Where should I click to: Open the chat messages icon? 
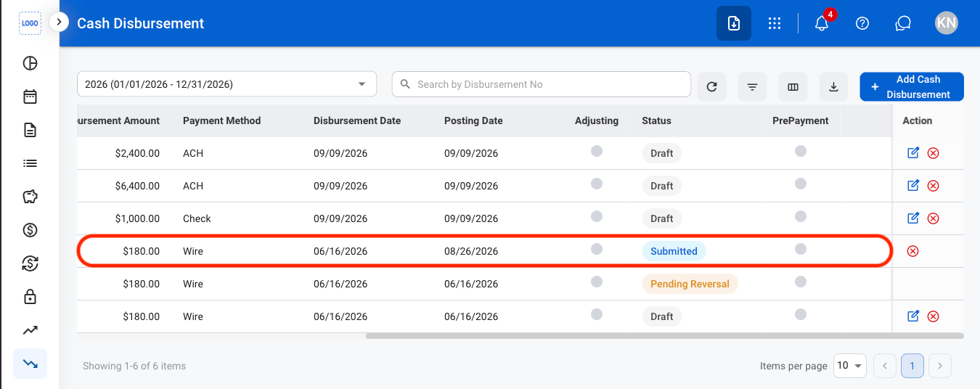[903, 23]
